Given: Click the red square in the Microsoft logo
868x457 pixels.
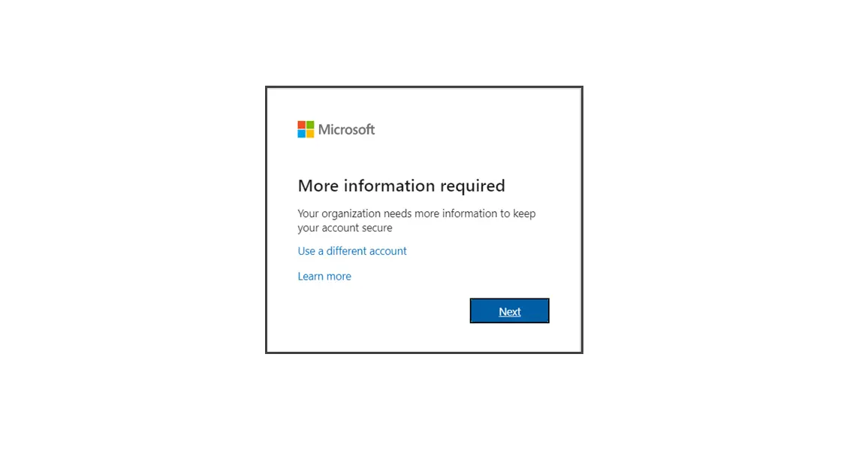Looking at the screenshot, I should (301, 125).
